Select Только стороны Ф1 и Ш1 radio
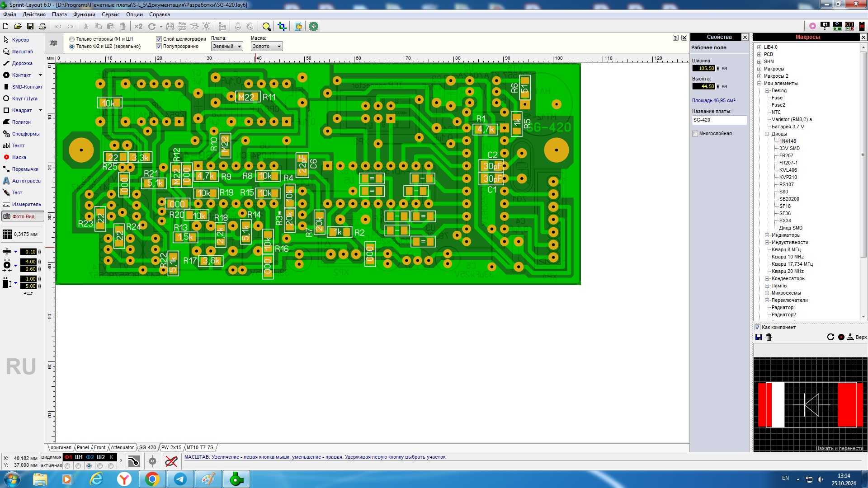 [x=72, y=39]
